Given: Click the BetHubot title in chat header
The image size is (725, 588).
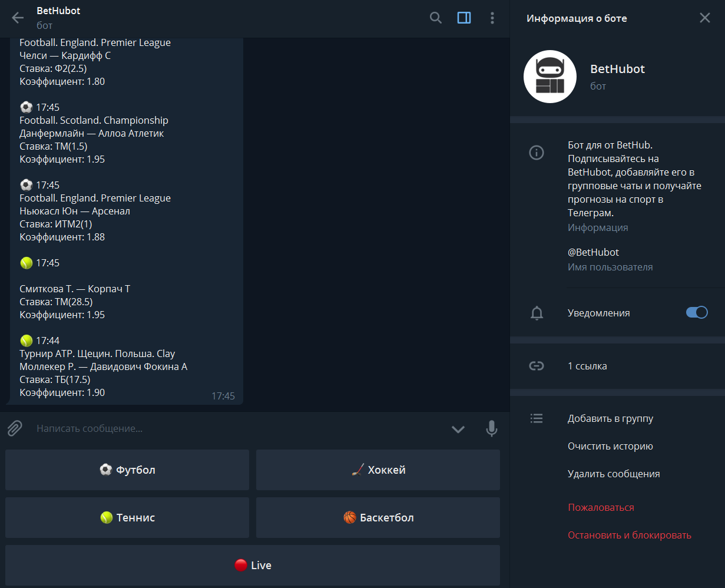Looking at the screenshot, I should coord(58,11).
